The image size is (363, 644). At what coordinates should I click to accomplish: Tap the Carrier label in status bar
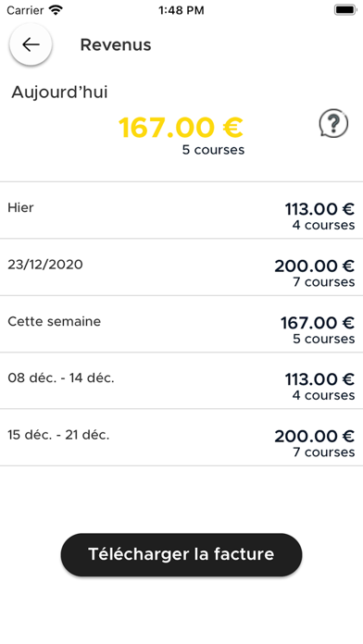[26, 10]
